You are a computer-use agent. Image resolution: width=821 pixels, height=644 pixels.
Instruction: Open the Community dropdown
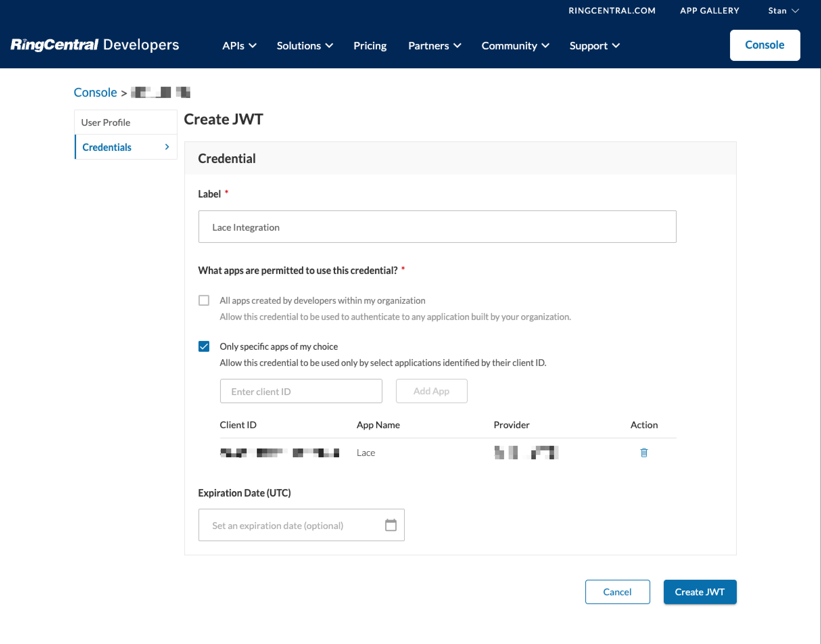(515, 46)
